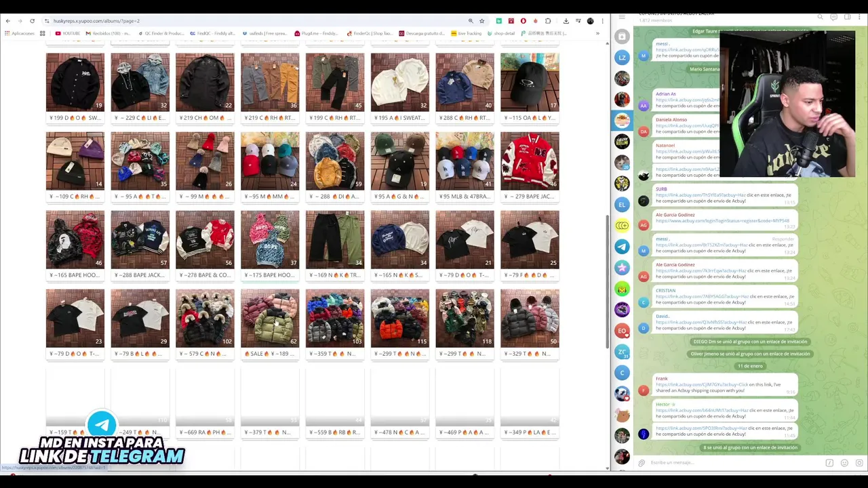Open the Chrome profile avatar
The width and height of the screenshot is (868, 488).
(x=590, y=21)
